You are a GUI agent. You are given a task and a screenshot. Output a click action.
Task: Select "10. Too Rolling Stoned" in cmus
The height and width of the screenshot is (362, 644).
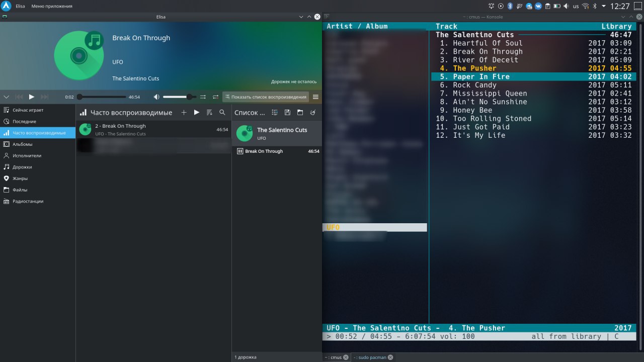pyautogui.click(x=534, y=119)
